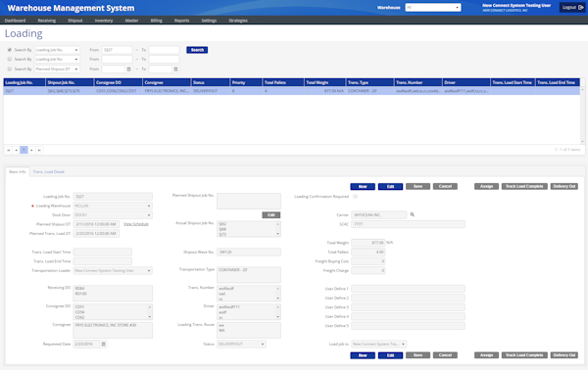Open the Warehouse dropdown in header
588x370 pixels.
click(x=433, y=8)
